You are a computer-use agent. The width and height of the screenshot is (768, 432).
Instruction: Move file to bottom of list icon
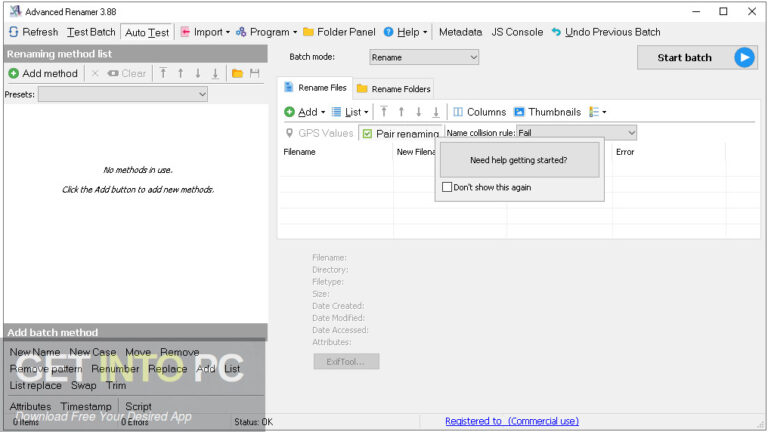tap(435, 112)
